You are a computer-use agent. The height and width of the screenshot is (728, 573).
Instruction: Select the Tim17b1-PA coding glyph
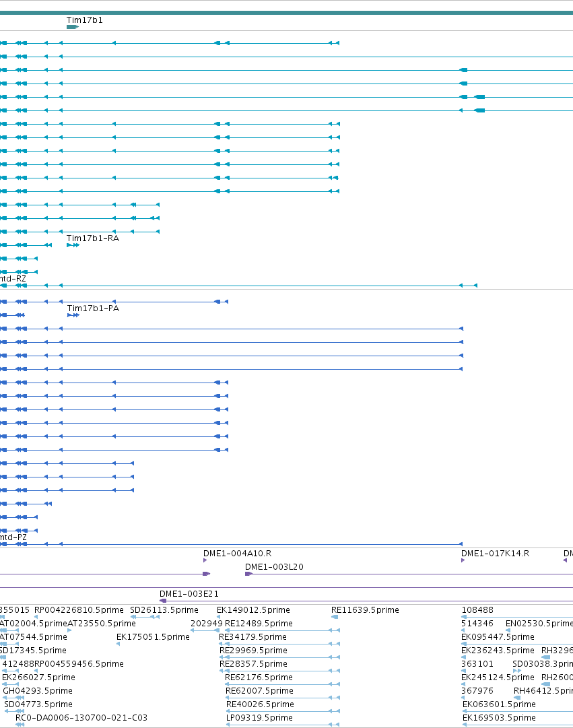coord(73,315)
